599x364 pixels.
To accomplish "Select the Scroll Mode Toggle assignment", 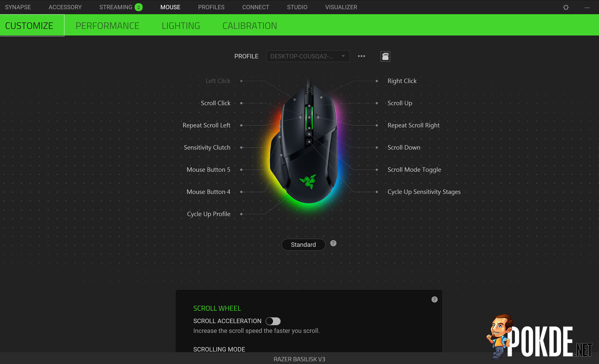I will tap(414, 170).
